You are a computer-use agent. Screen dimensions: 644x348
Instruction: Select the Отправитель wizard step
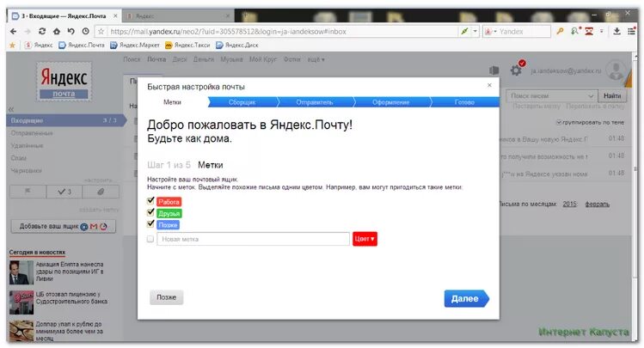coord(315,102)
